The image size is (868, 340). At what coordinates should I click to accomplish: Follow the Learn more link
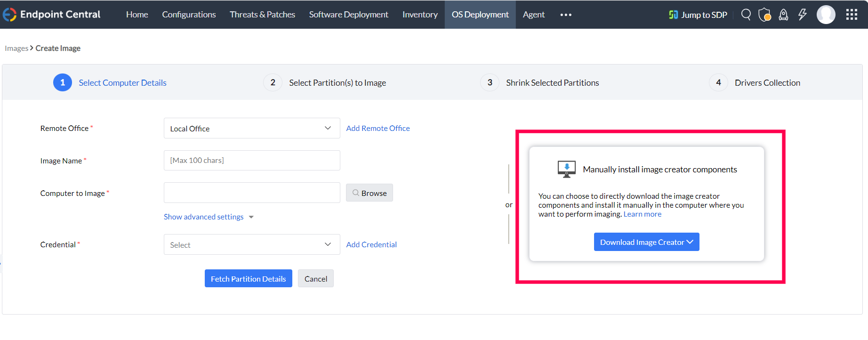(x=643, y=214)
